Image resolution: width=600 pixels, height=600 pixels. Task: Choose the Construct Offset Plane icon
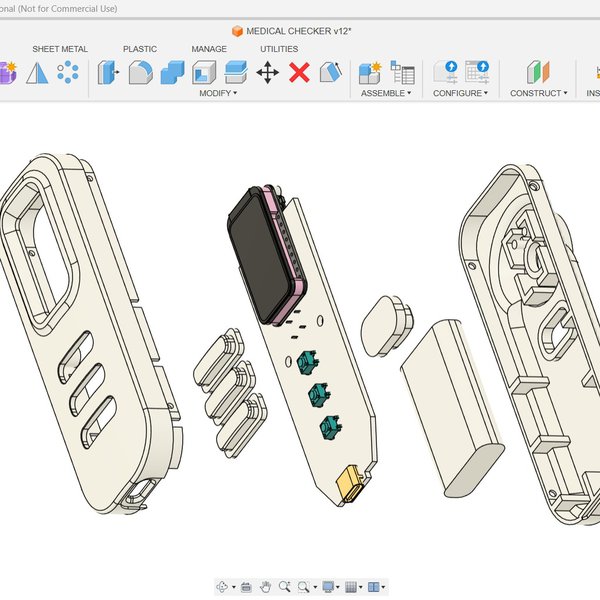(x=538, y=72)
